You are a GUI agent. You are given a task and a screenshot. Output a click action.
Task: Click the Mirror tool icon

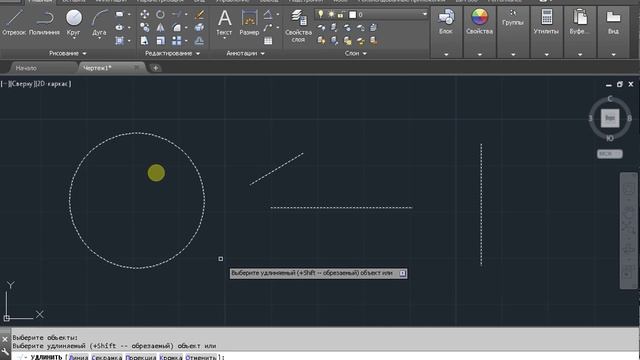160,28
